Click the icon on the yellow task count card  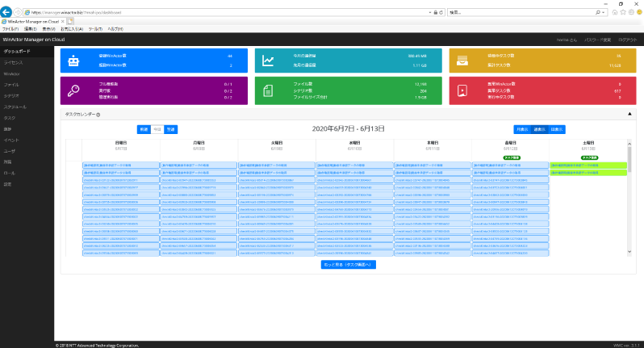[x=462, y=61]
